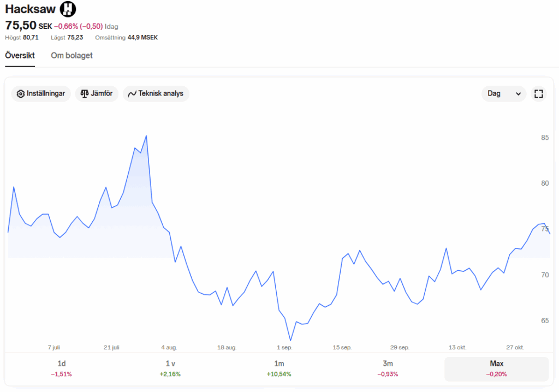Click the 4 aug. date axis label
559x392 pixels.
pyautogui.click(x=169, y=347)
